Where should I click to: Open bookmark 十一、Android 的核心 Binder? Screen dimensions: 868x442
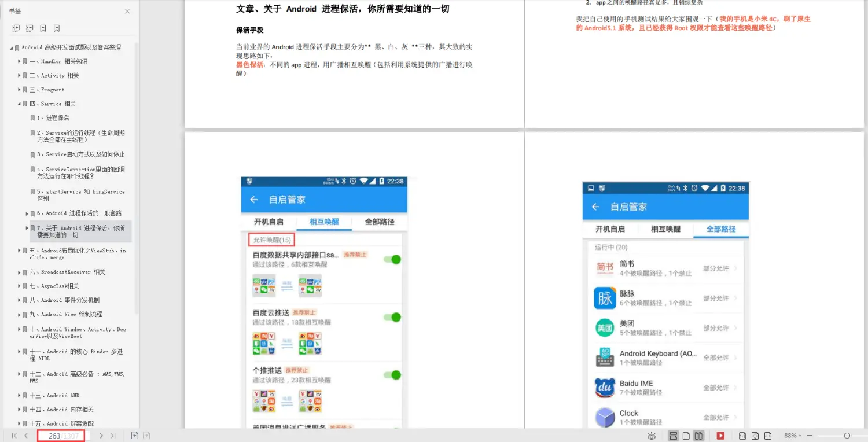pyautogui.click(x=76, y=355)
